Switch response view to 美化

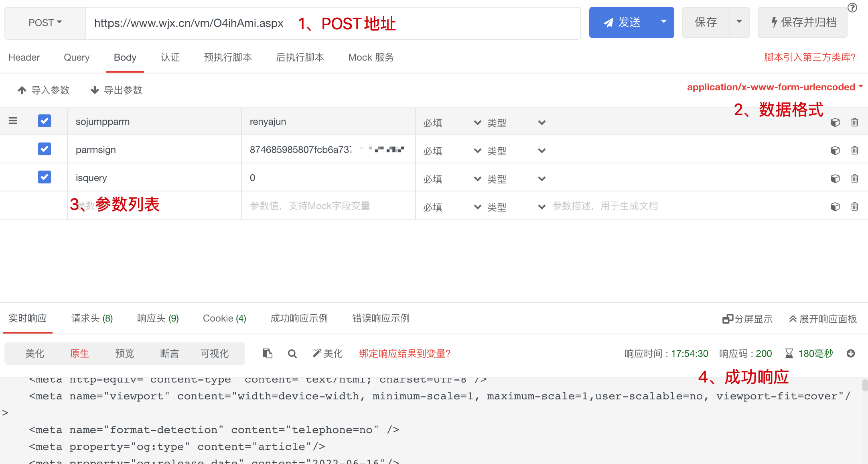point(35,353)
